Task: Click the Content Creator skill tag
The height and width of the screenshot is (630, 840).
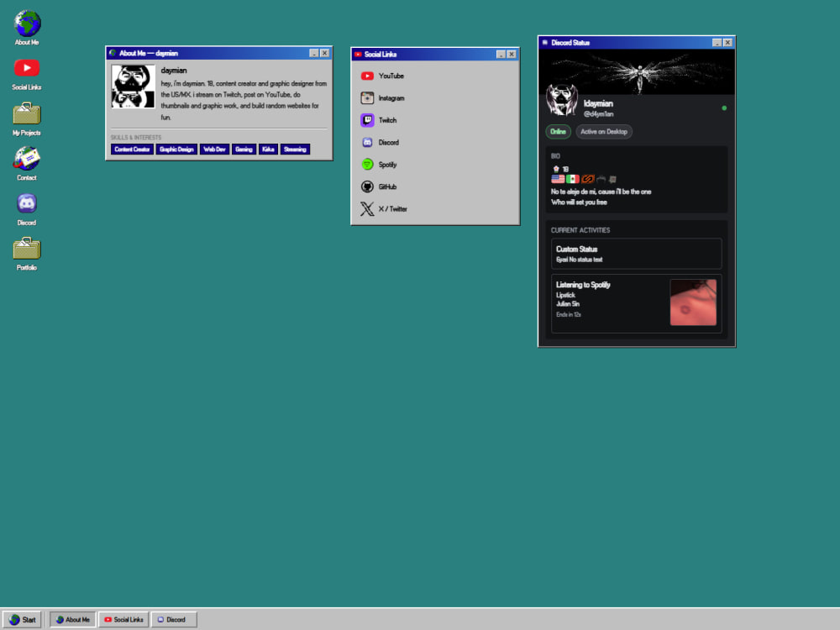Action: pyautogui.click(x=132, y=150)
